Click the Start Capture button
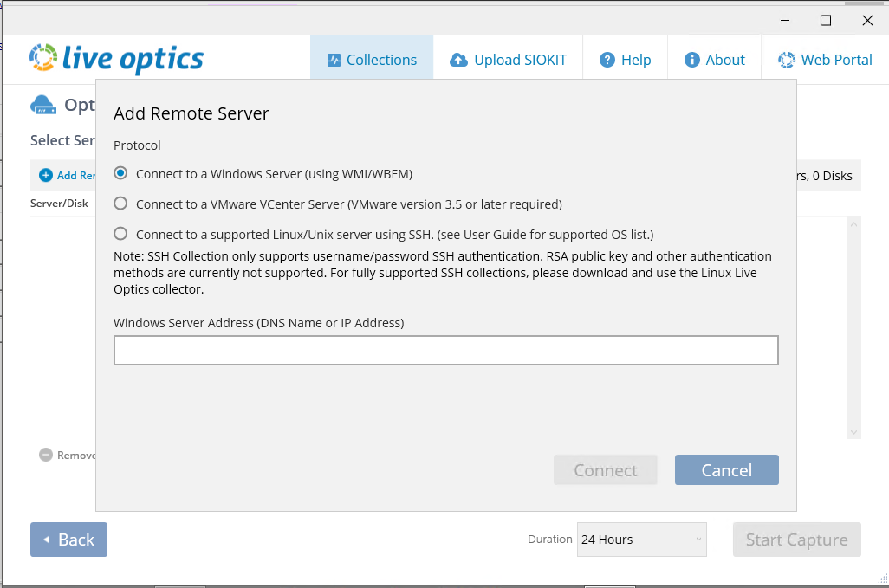 point(796,540)
